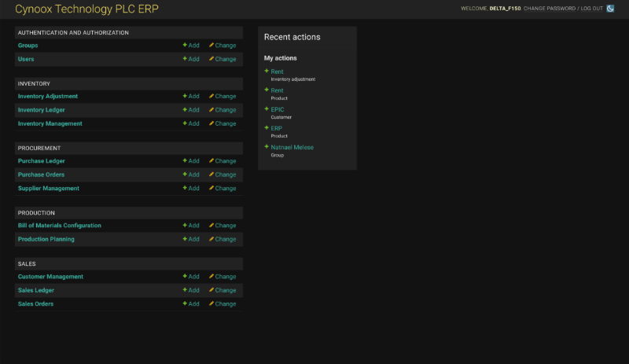Open Purchase Orders list
The height and width of the screenshot is (364, 629).
point(41,175)
